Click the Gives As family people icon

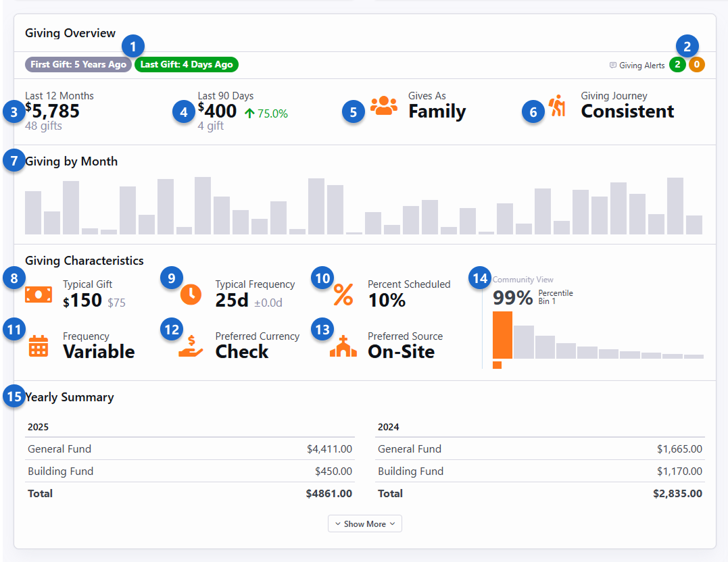(x=383, y=107)
